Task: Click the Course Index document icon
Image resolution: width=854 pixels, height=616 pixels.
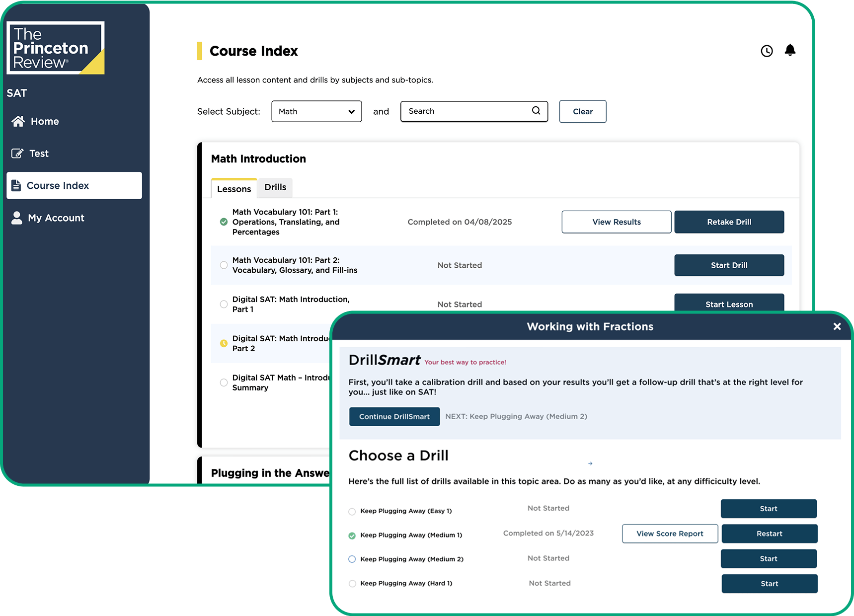Action: pos(16,185)
